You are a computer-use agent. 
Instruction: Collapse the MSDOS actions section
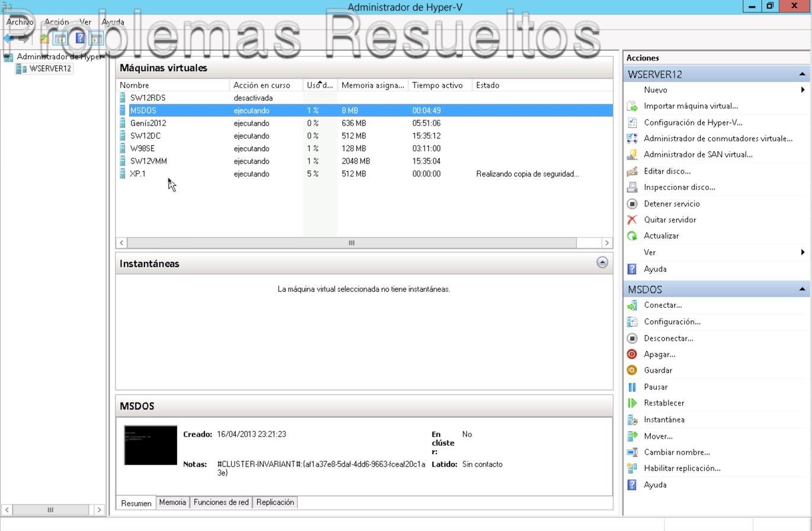pos(802,289)
